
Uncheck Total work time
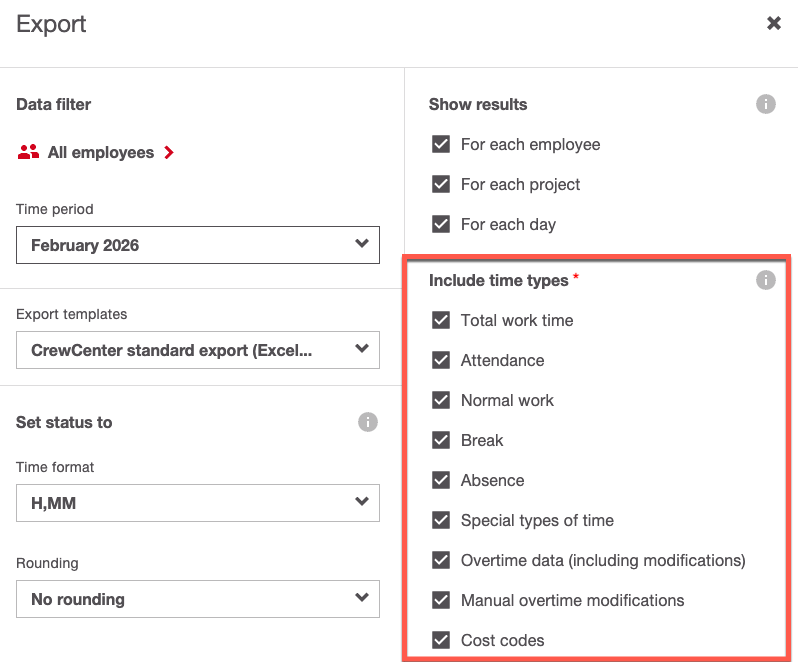click(441, 320)
